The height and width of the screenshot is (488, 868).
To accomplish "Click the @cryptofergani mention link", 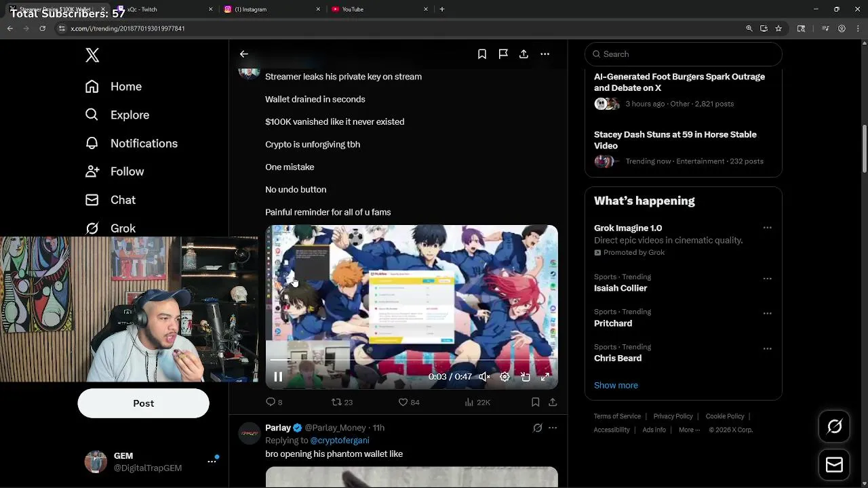I will click(x=340, y=441).
